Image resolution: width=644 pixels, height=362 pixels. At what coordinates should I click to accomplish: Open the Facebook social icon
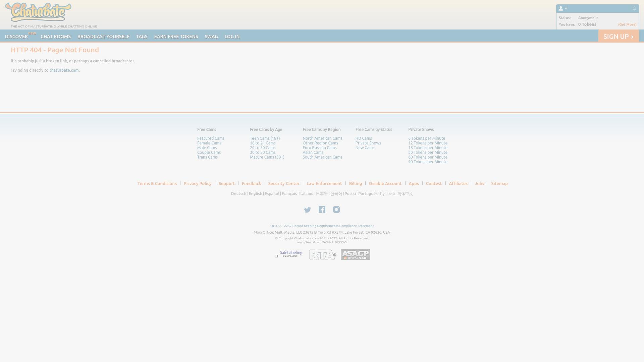tap(322, 209)
